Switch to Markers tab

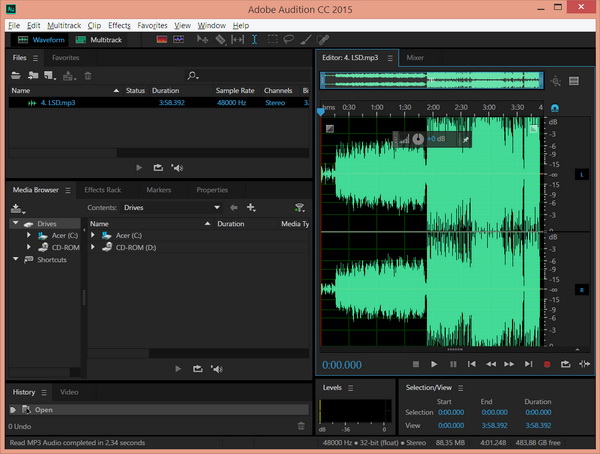158,190
